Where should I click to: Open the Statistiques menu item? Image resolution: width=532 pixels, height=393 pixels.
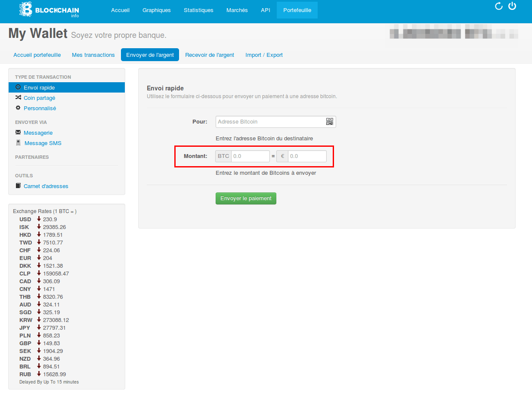tap(198, 10)
